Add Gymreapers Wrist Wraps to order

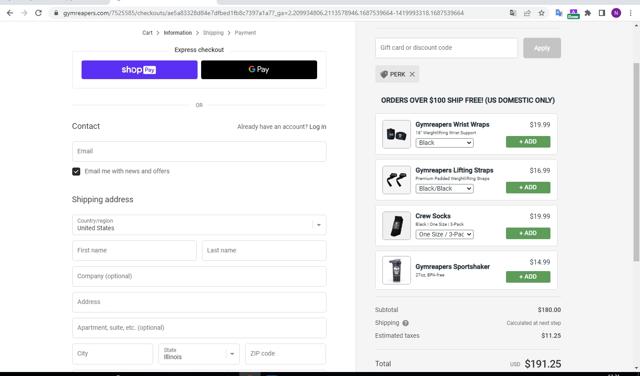pos(528,142)
